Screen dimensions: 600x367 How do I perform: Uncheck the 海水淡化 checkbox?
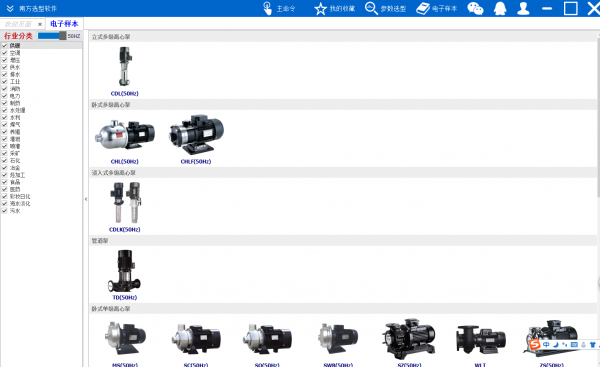(5, 204)
